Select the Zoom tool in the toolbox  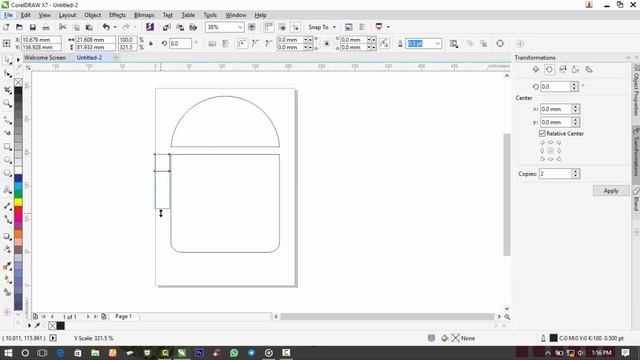[7, 103]
